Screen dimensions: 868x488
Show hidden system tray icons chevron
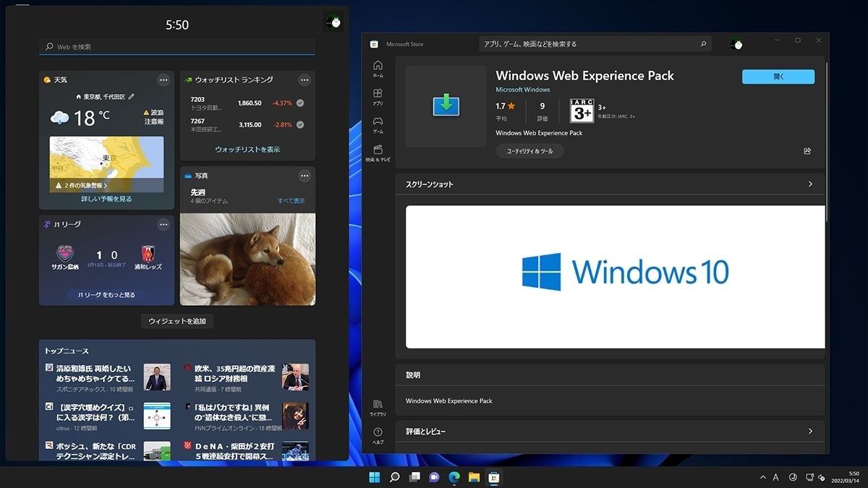[x=762, y=477]
